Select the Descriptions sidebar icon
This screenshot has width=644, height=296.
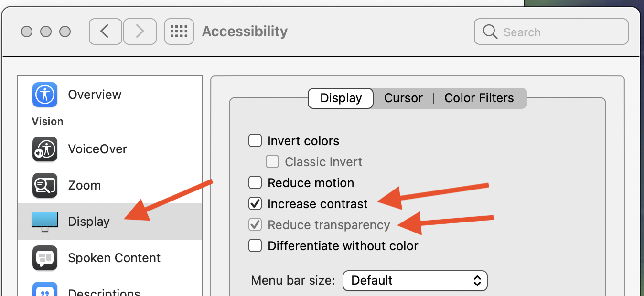coord(45,290)
